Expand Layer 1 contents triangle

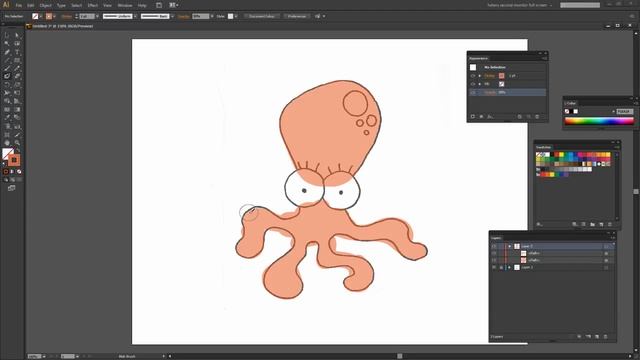click(509, 267)
